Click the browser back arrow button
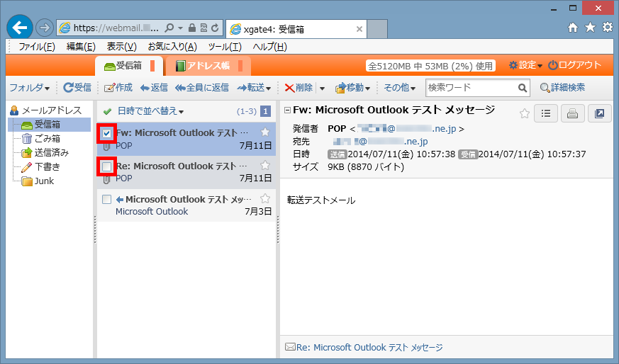This screenshot has width=619, height=364. click(x=20, y=28)
